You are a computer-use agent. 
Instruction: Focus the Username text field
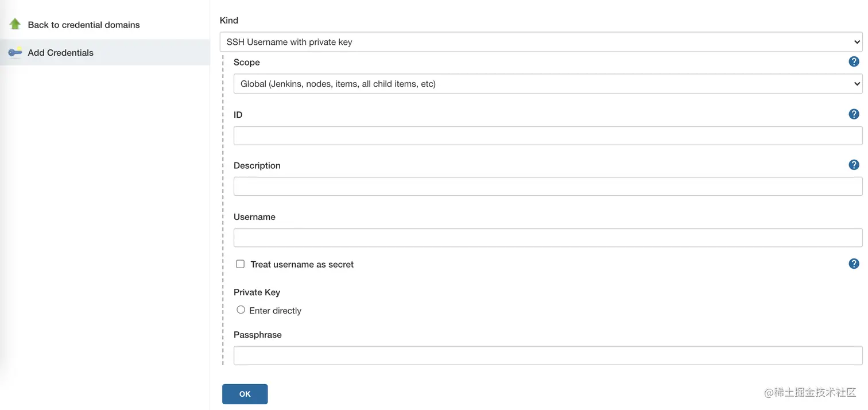coord(548,238)
